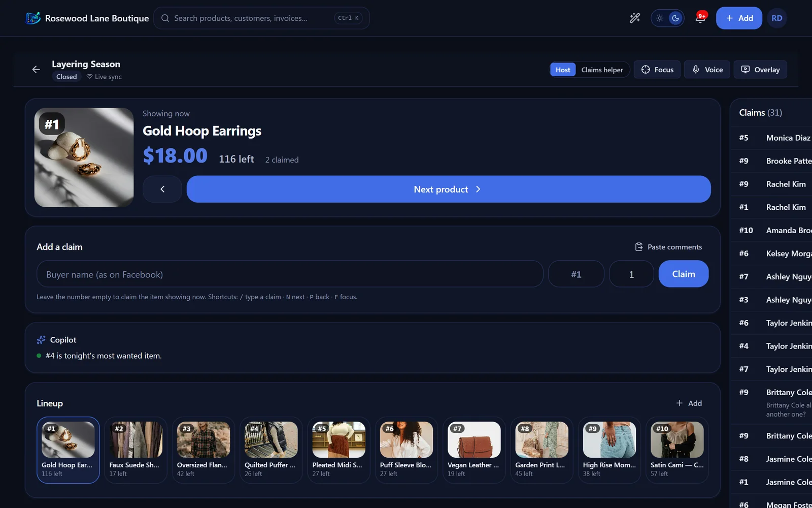Open Monica Diaz claim row
Viewport: 812px width, 508px height.
(771, 138)
